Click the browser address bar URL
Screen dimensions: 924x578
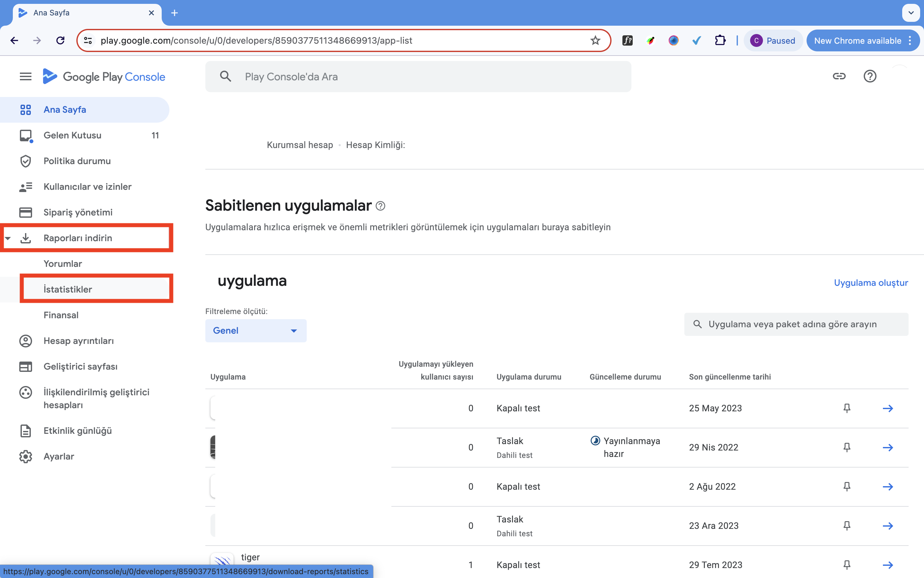(x=256, y=40)
